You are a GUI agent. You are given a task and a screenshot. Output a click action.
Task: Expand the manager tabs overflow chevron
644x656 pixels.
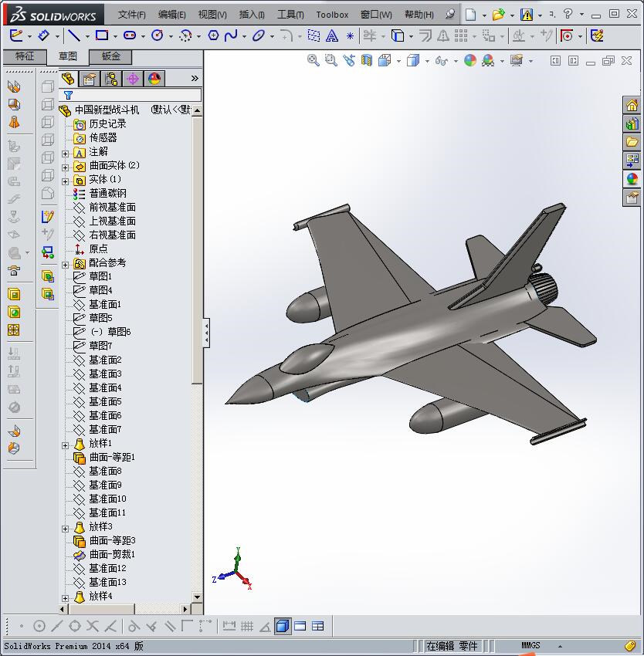(195, 78)
